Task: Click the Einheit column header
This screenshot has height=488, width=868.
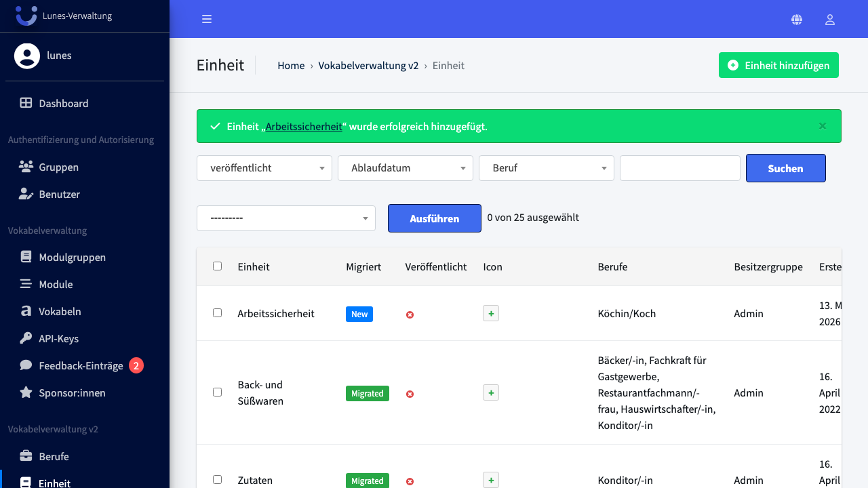Action: 254,266
